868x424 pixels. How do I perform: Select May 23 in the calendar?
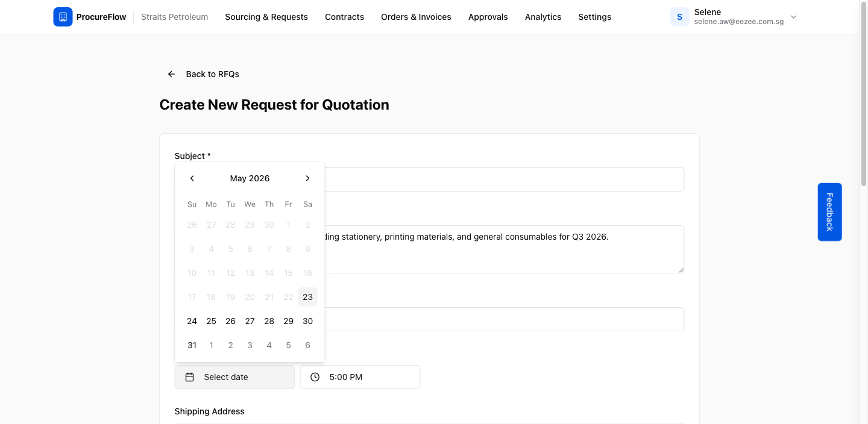point(307,297)
